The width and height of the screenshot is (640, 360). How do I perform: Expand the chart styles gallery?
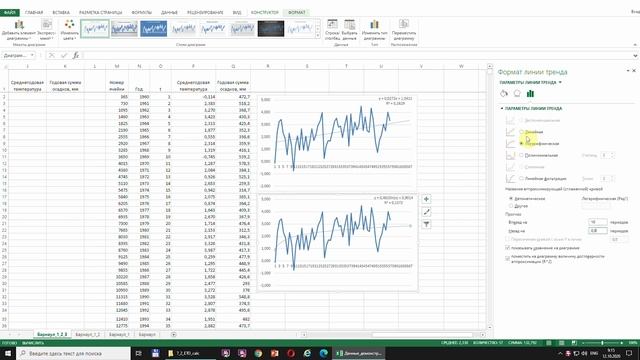click(318, 36)
